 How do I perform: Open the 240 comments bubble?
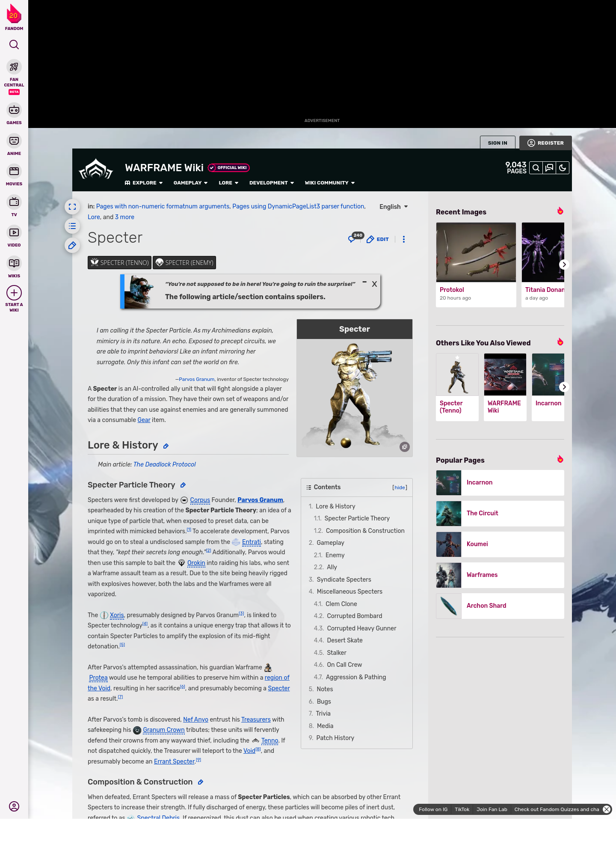[x=355, y=238]
